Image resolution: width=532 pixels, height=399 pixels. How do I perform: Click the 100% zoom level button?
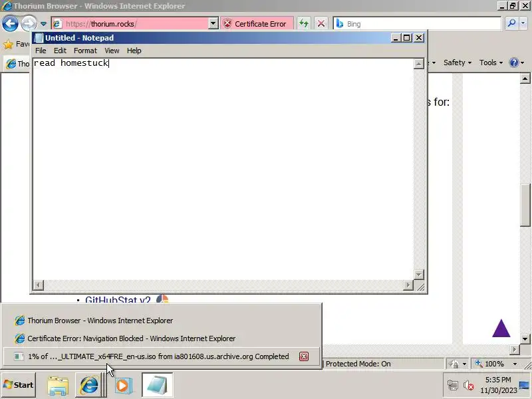coord(489,364)
